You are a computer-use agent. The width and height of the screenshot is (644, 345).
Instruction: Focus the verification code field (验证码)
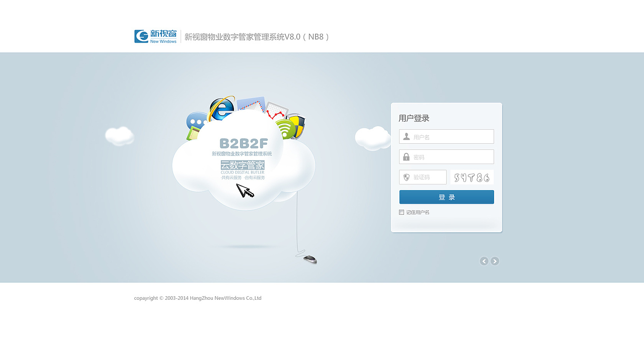pos(423,177)
